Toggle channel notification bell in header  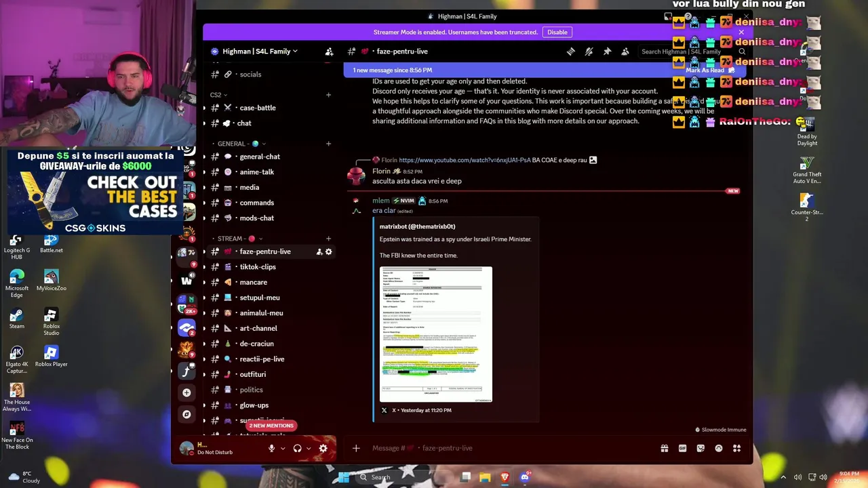(589, 52)
